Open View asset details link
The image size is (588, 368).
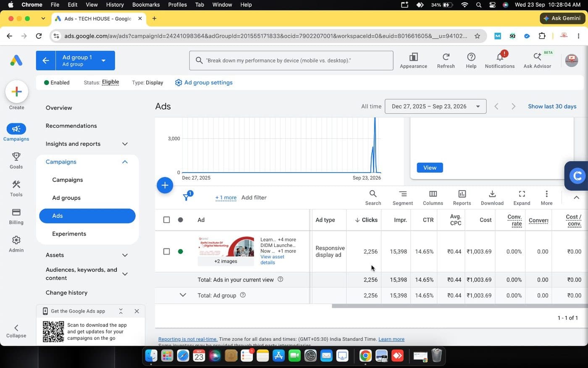272,259
